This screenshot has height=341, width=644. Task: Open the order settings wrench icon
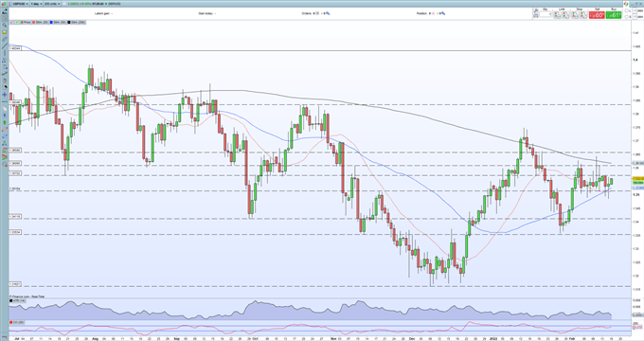pos(536,10)
